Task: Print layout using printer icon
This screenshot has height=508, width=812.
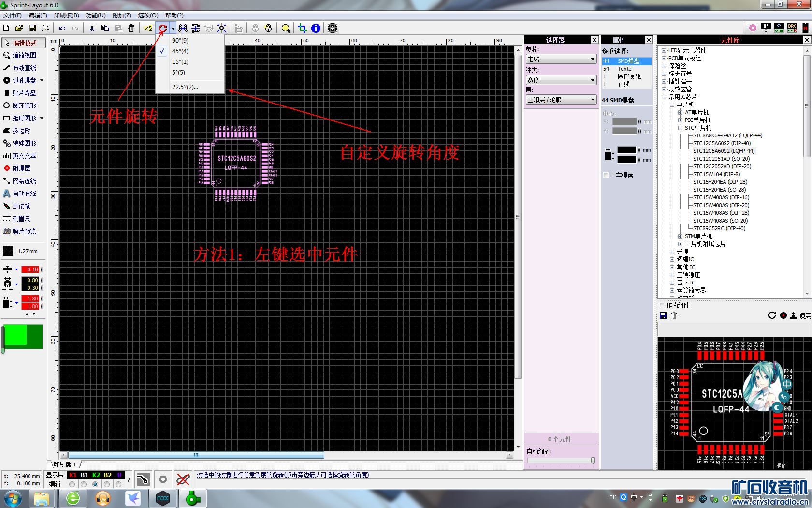Action: (x=45, y=28)
